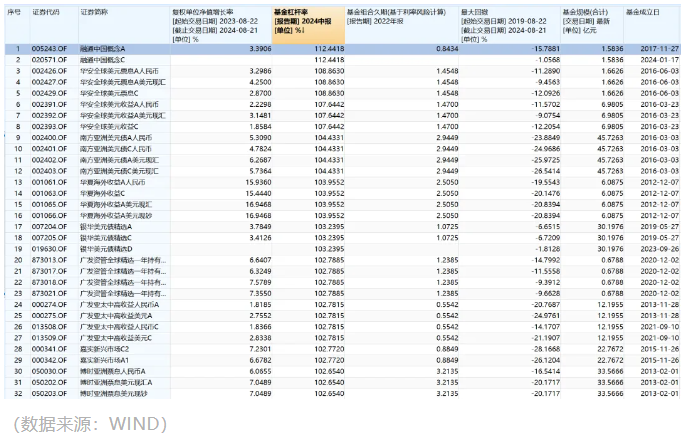Select growth rate value 3.3906
The image size is (684, 437).
pyautogui.click(x=260, y=49)
